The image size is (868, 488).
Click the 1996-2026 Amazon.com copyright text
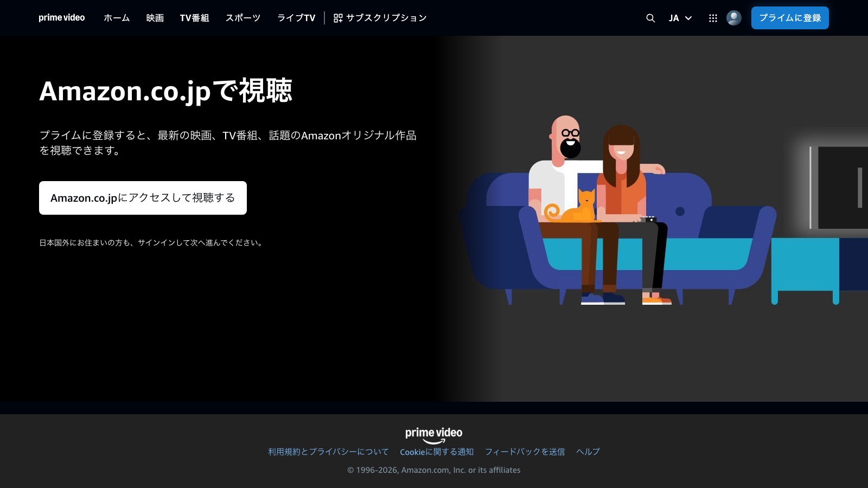point(434,470)
